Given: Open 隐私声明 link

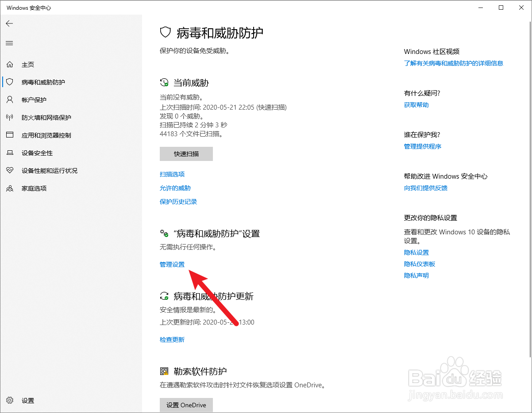Looking at the screenshot, I should pos(416,275).
